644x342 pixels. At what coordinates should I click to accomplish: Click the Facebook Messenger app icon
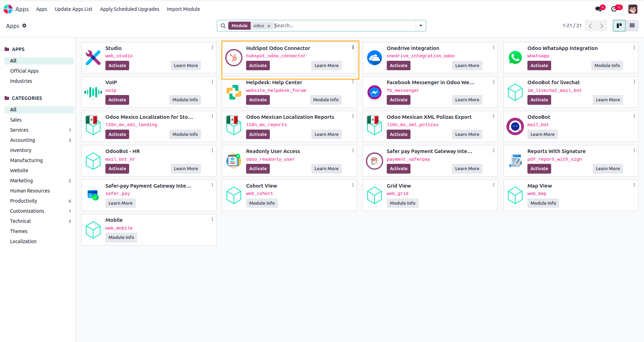tap(375, 92)
